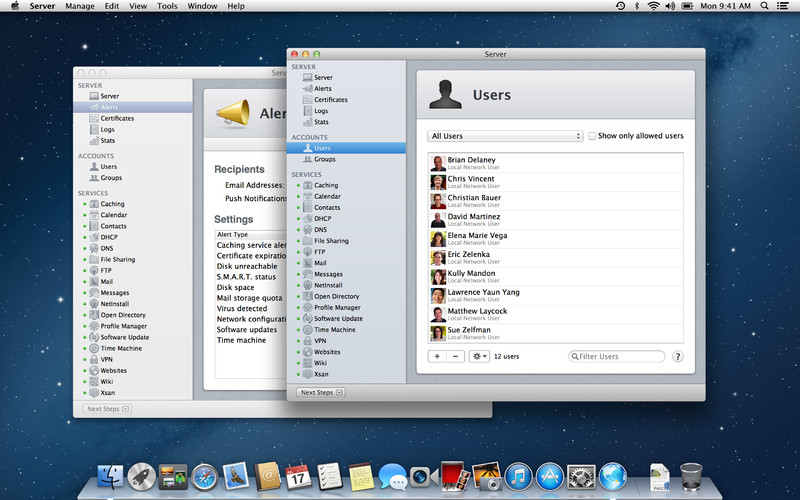The image size is (800, 500).
Task: Open the All Users dropdown
Action: (505, 136)
